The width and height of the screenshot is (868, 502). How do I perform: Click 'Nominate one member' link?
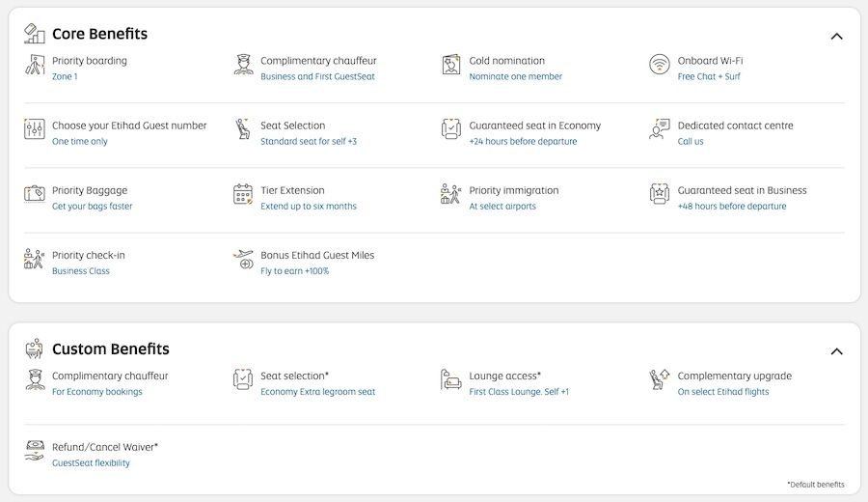pos(515,77)
